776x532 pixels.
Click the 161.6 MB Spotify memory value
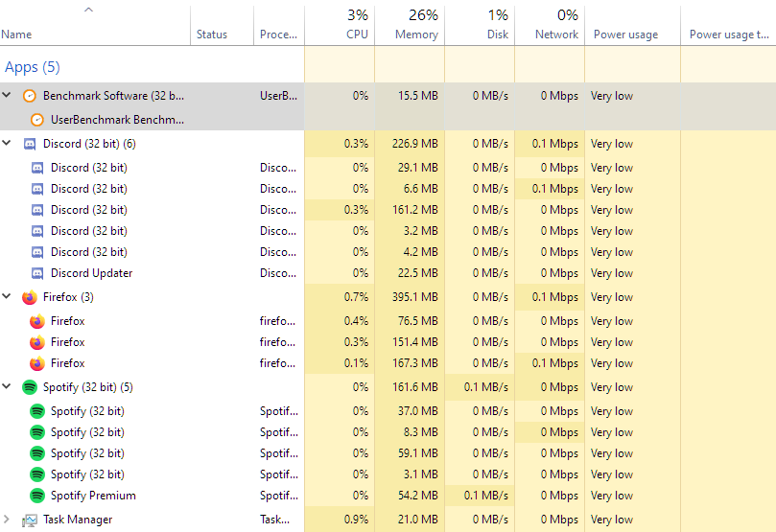pyautogui.click(x=415, y=387)
